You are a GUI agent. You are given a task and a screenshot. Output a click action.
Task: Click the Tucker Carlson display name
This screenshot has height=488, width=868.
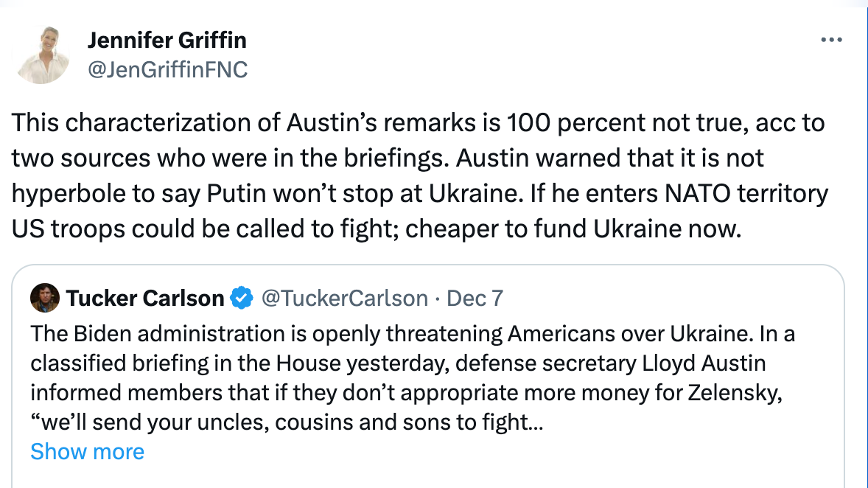[x=145, y=298]
